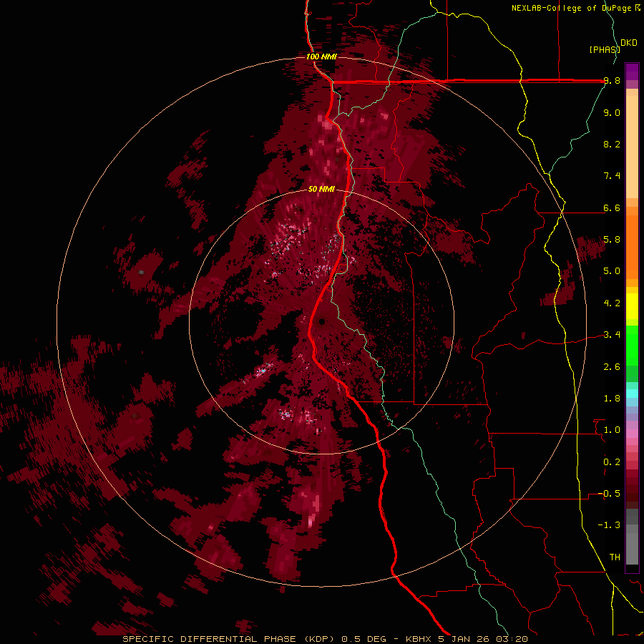Click the "50 NMI" range ring label
Viewport: 644px width, 644px height.
point(321,189)
